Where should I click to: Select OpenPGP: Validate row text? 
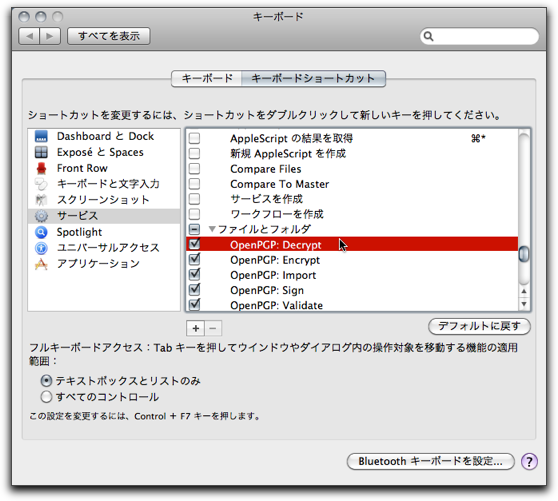click(x=277, y=306)
